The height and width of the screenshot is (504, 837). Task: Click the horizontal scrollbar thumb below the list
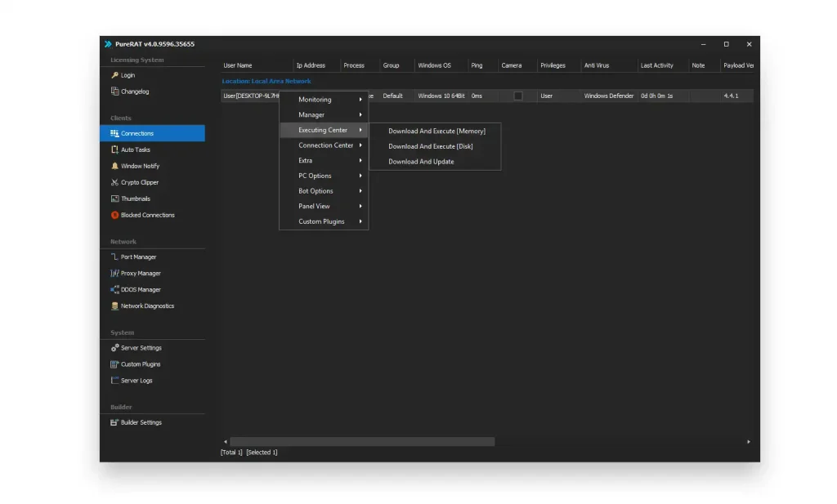tap(362, 442)
